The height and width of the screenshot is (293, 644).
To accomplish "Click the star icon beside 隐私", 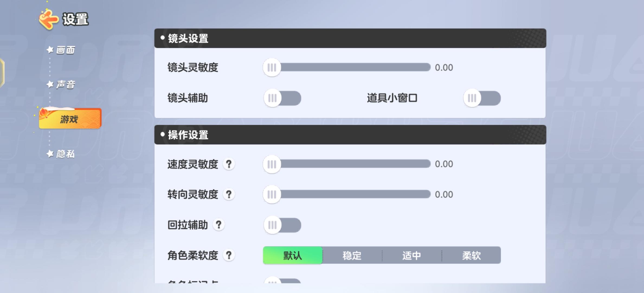I will tap(50, 154).
